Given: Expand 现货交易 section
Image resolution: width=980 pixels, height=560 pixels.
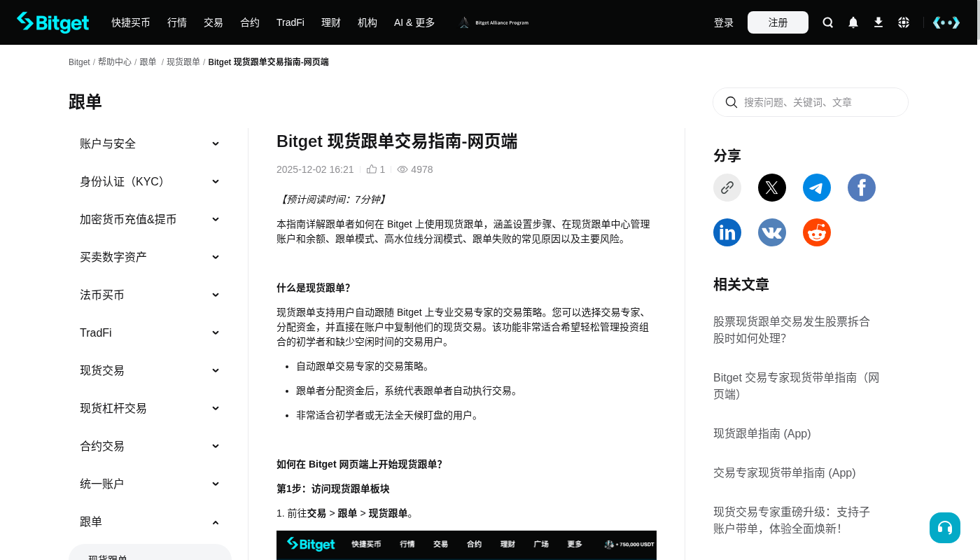Looking at the screenshot, I should [x=150, y=370].
